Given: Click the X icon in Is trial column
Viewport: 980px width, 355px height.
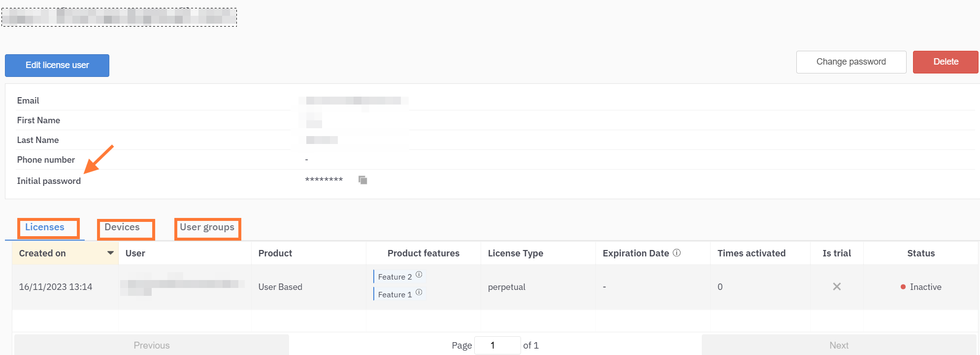Looking at the screenshot, I should (837, 286).
